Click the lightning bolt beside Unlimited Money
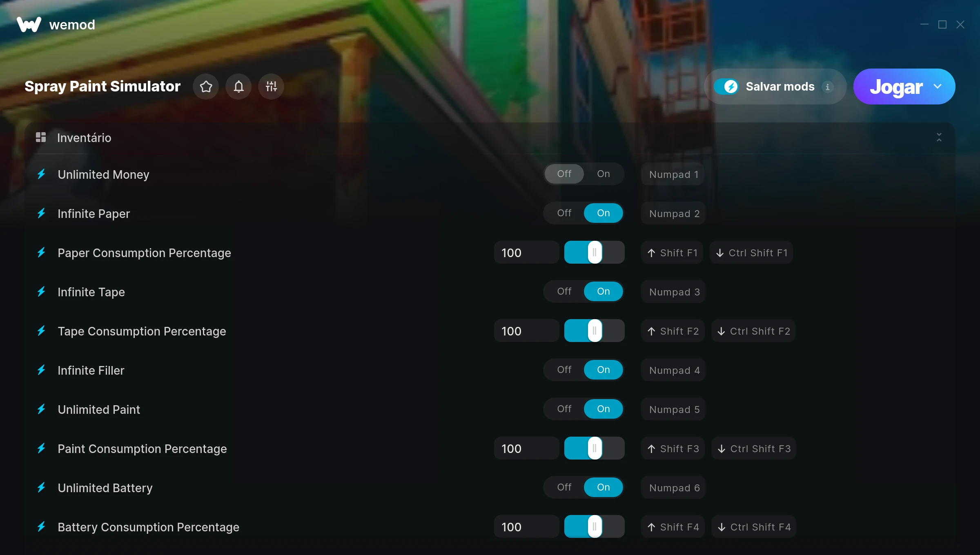 tap(41, 174)
